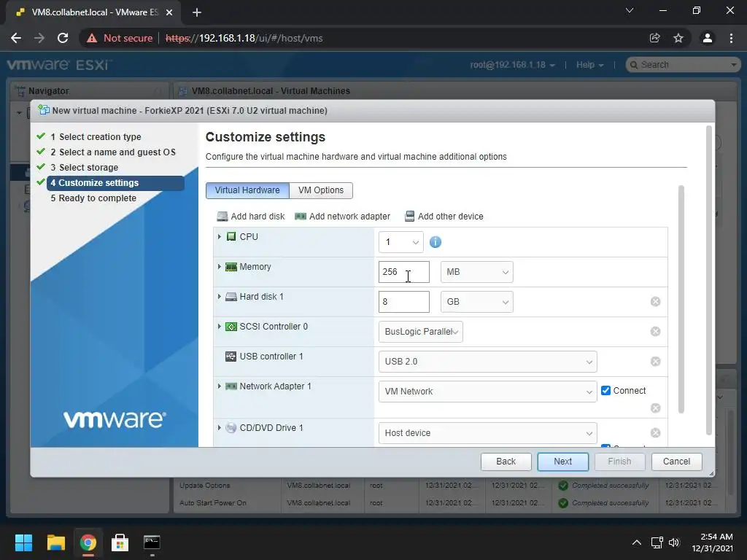Click in the Memory size field
Viewport: 747px width, 560px height.
(x=404, y=272)
